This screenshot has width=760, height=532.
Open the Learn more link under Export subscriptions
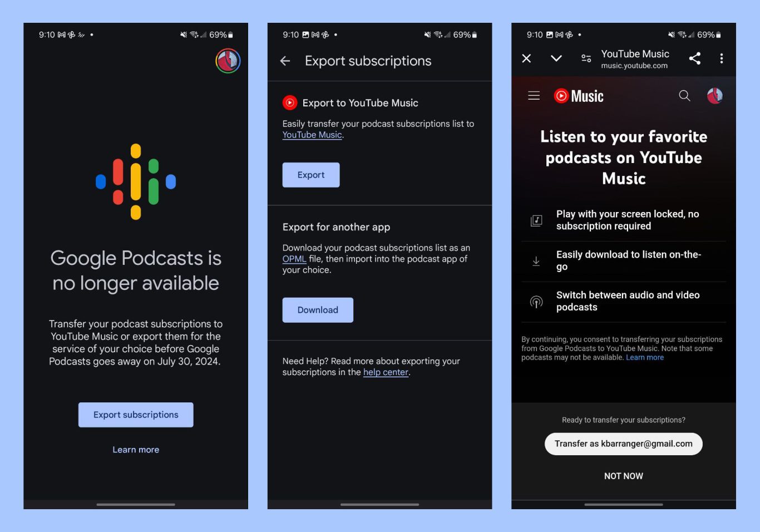click(136, 450)
